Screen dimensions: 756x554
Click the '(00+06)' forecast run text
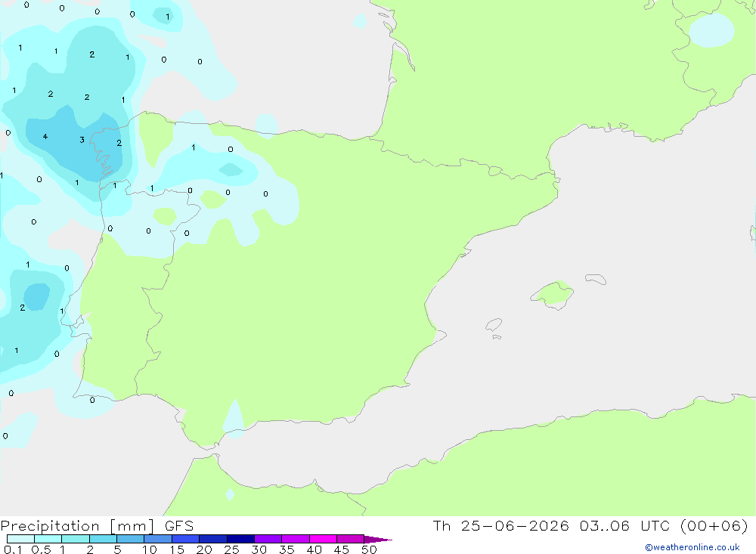tap(714, 526)
